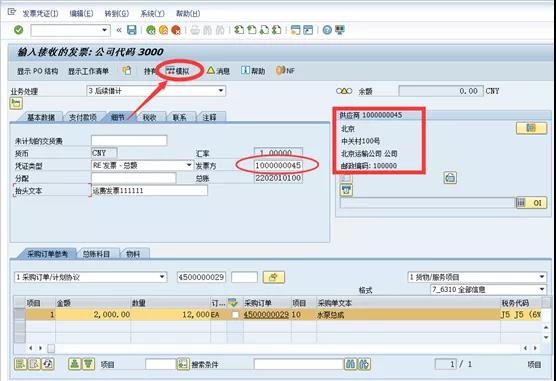Click the document icon beside 显示工作清单
This screenshot has height=381, width=556.
[x=127, y=71]
